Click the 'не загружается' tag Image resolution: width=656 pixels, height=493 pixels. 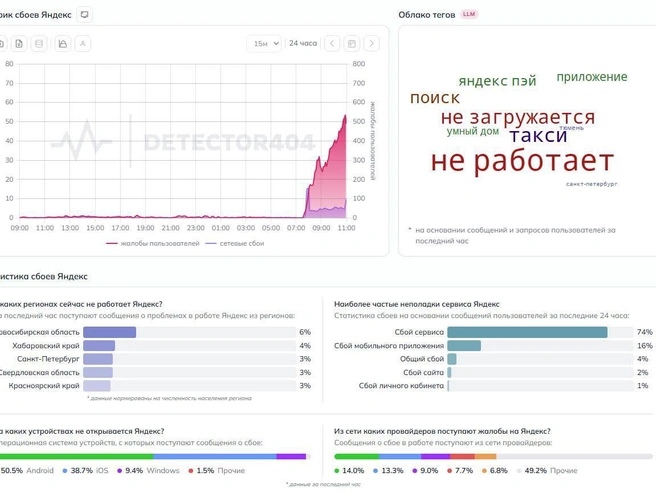pyautogui.click(x=518, y=117)
